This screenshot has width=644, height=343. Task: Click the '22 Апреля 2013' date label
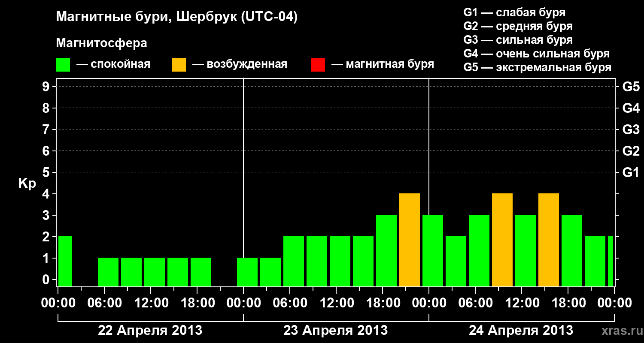150,330
